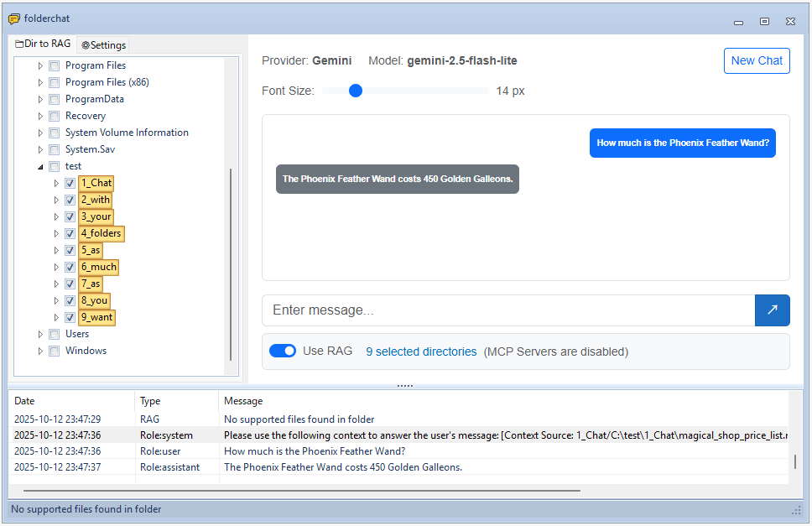Collapse the test folder node

tap(40, 165)
